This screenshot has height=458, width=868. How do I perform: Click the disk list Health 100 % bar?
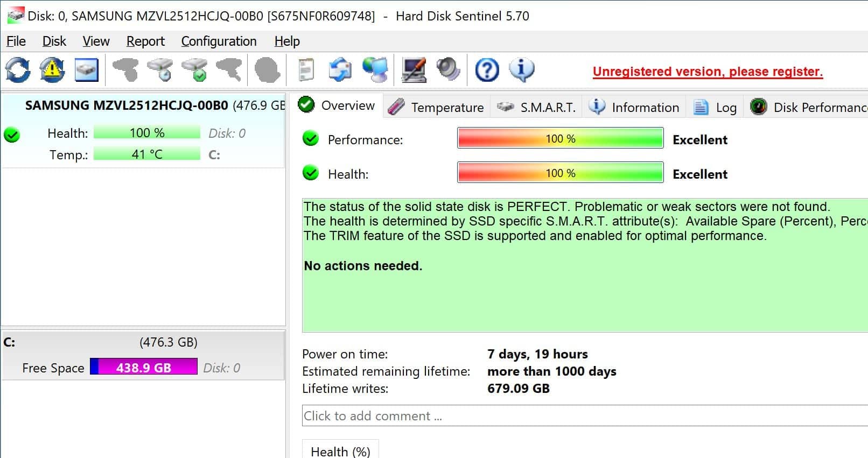point(147,132)
